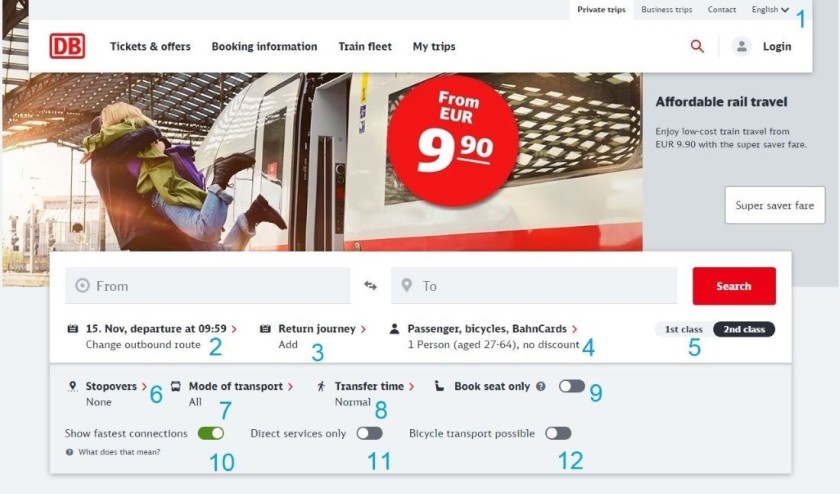Toggle Book seat only switch

click(571, 386)
